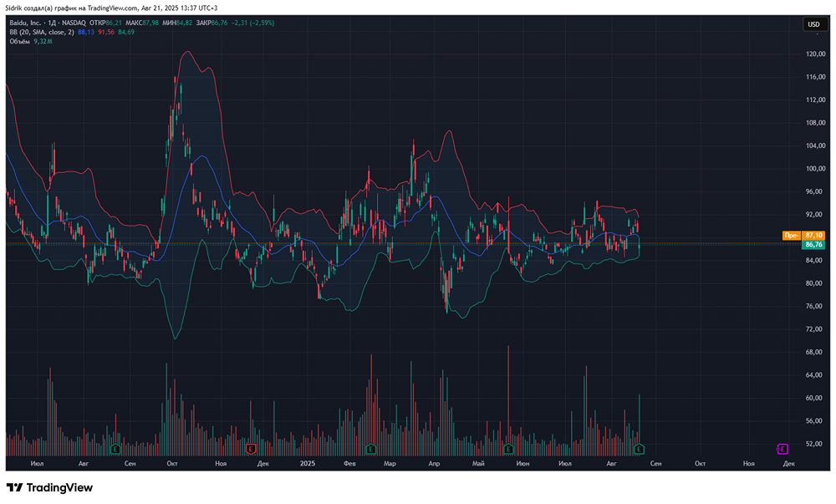This screenshot has height=504, width=836.
Task: Open the USD currency dropdown
Action: tap(813, 25)
